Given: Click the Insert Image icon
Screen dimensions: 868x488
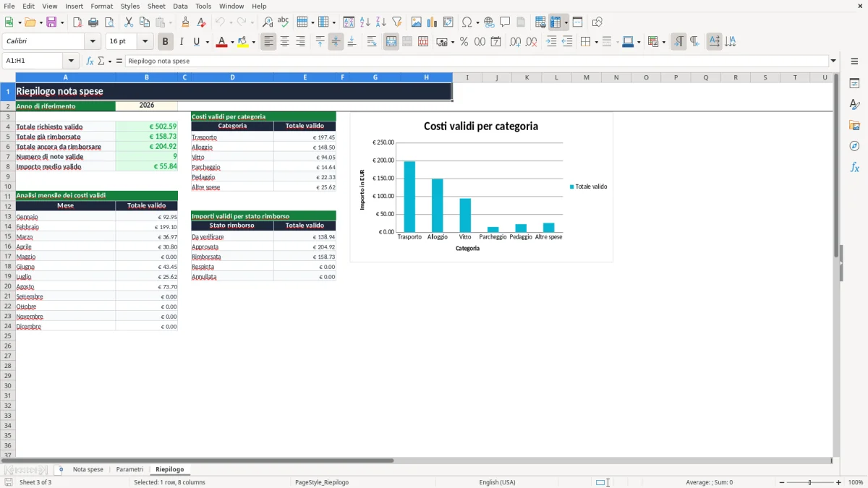Looking at the screenshot, I should tap(416, 22).
